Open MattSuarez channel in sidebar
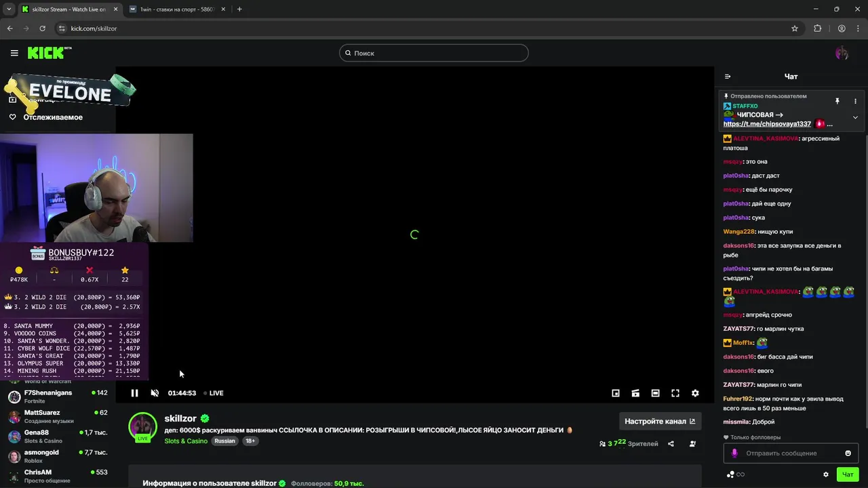Viewport: 868px width, 488px height. click(58, 416)
